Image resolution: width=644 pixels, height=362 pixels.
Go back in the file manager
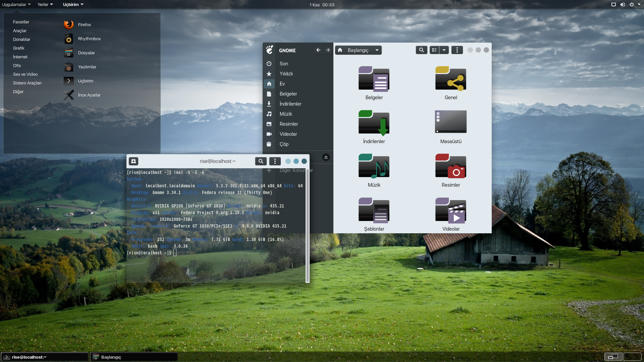click(x=318, y=50)
